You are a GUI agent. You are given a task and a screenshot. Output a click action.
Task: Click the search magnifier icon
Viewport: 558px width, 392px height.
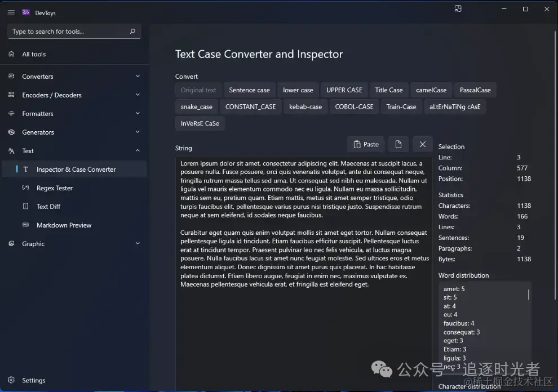132,32
